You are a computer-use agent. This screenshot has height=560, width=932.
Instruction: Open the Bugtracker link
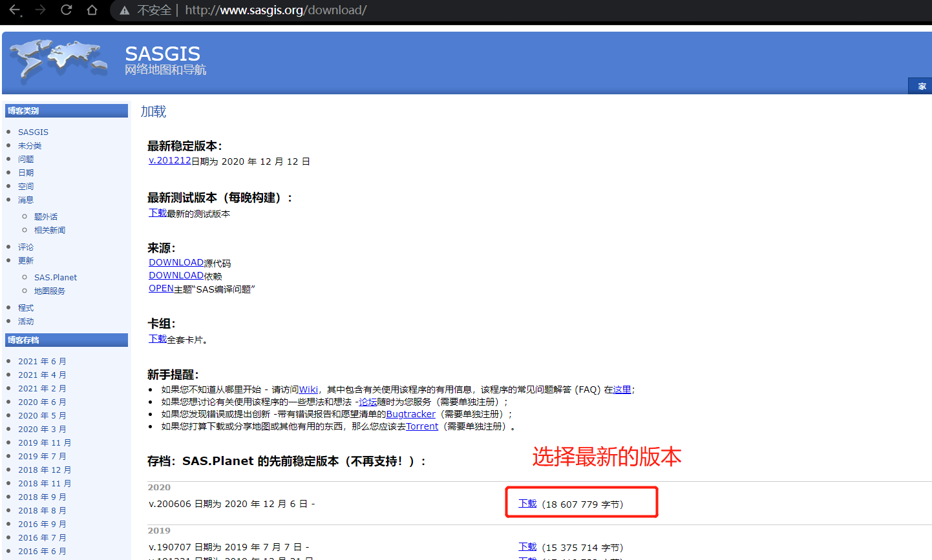coord(410,413)
